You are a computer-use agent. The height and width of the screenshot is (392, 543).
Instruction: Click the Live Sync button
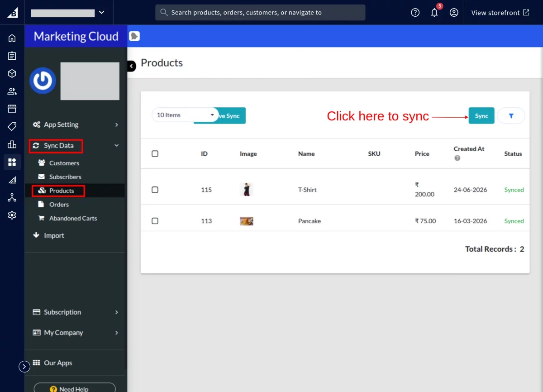(x=232, y=116)
